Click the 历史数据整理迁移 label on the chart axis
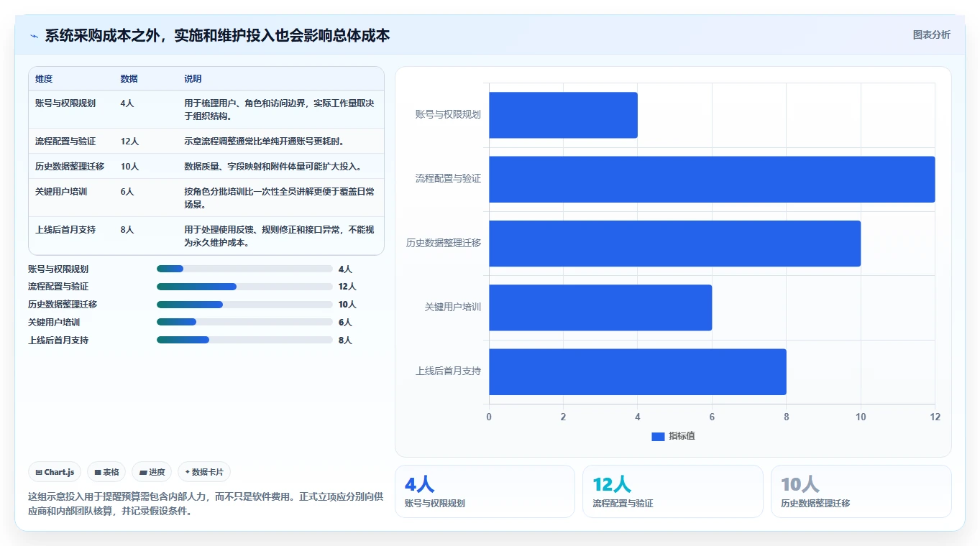Image resolution: width=980 pixels, height=546 pixels. tap(444, 243)
